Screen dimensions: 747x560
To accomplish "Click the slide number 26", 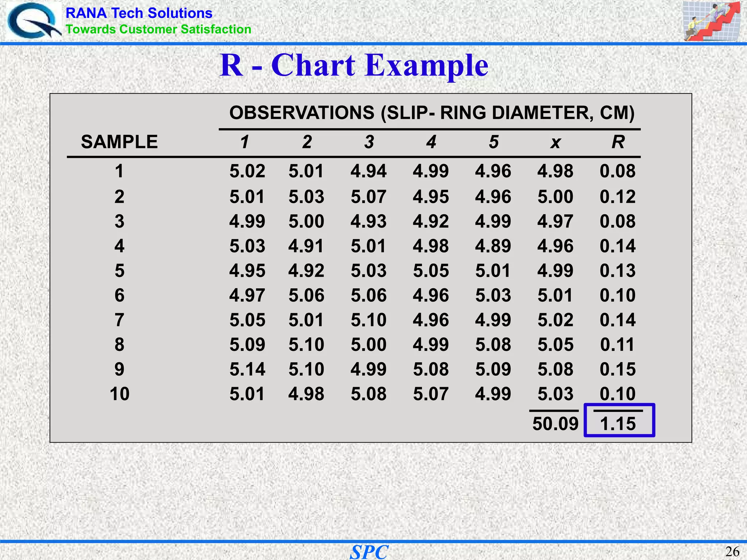I will 732,552.
